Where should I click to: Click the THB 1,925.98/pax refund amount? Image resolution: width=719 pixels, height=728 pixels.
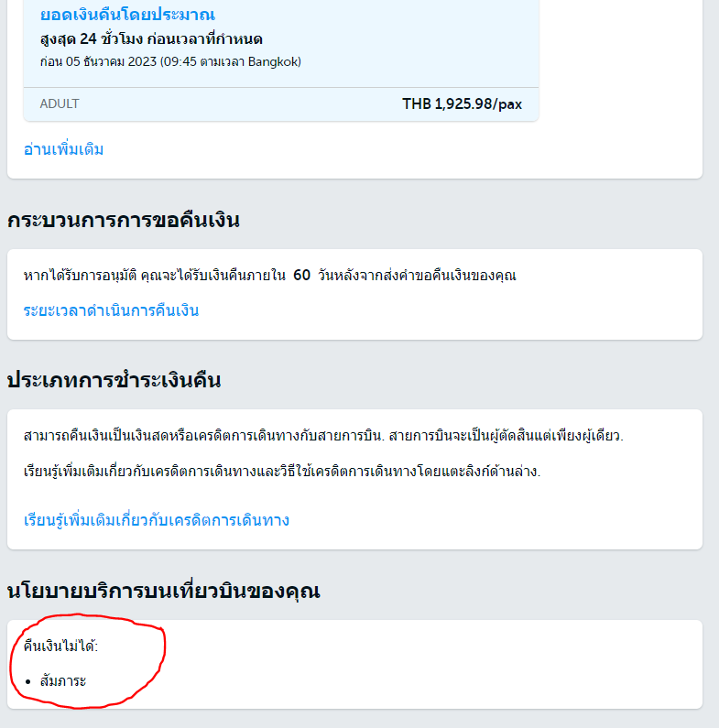[463, 104]
